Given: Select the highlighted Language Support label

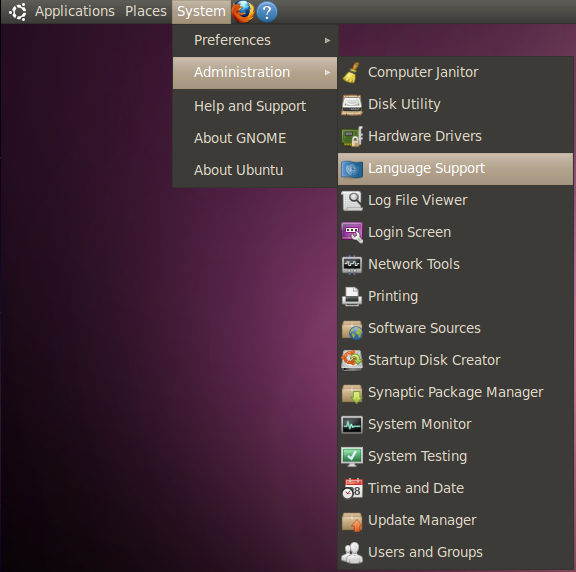Looking at the screenshot, I should tap(426, 169).
